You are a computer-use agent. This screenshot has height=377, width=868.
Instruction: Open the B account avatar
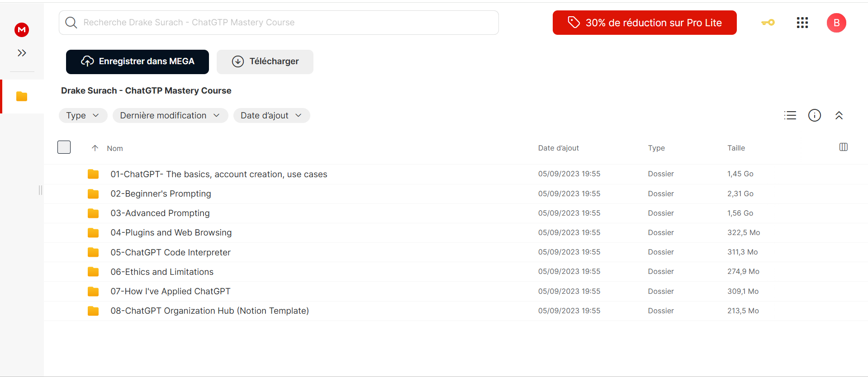(836, 23)
